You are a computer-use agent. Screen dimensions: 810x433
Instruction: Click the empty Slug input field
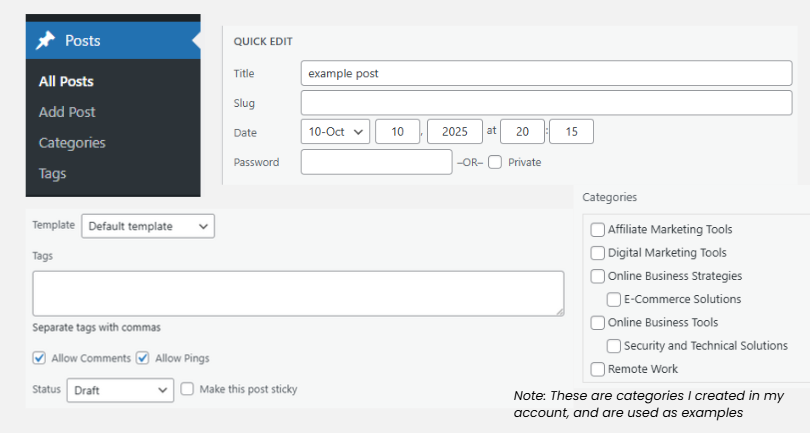(x=549, y=102)
